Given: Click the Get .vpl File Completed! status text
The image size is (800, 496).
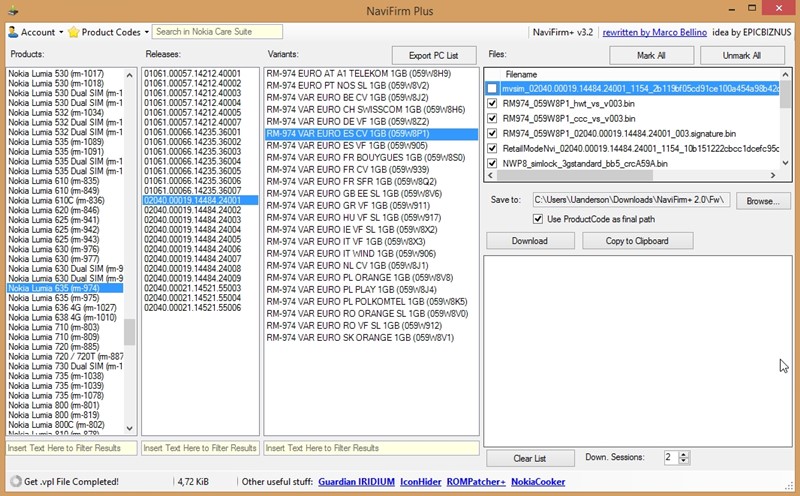Looking at the screenshot, I should 71,481.
